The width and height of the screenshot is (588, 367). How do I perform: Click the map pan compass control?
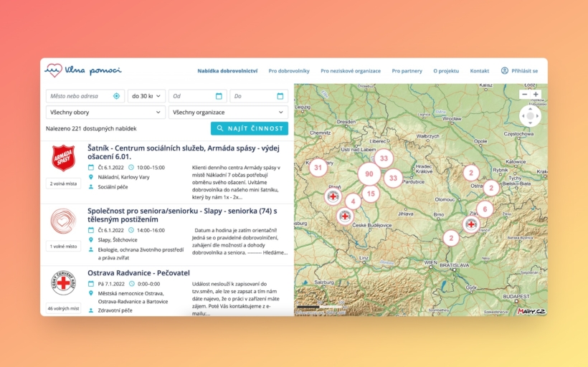(530, 116)
